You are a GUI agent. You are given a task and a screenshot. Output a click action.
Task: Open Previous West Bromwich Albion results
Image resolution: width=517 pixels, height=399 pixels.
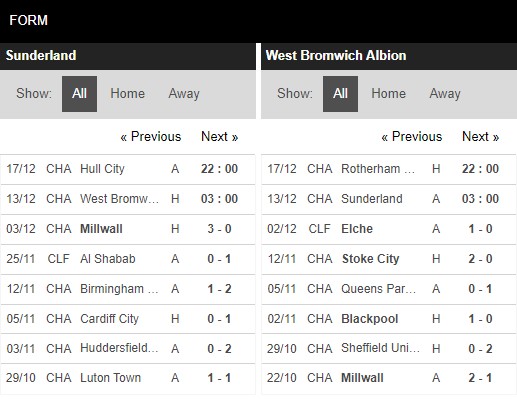pyautogui.click(x=412, y=137)
